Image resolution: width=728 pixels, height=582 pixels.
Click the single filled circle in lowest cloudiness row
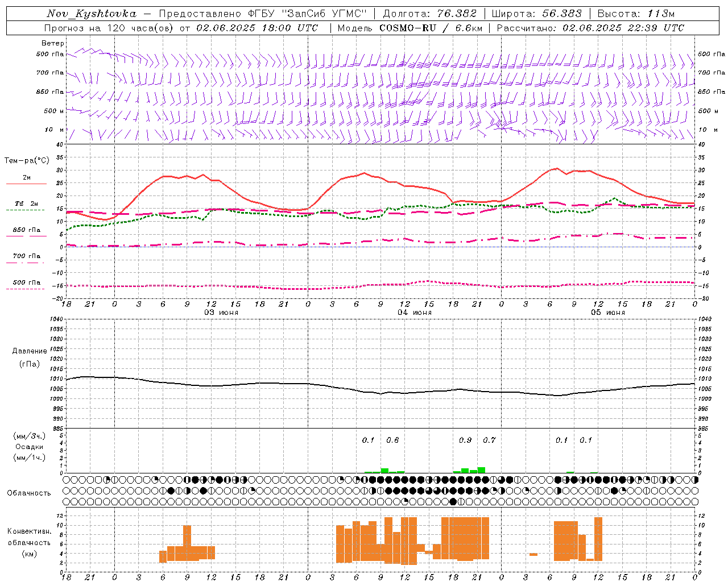tap(453, 501)
